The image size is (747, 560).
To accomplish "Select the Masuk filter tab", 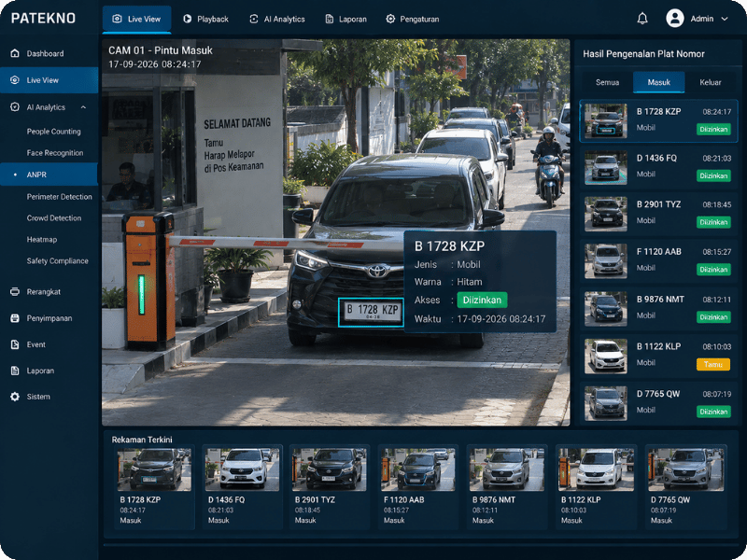I will pyautogui.click(x=659, y=82).
